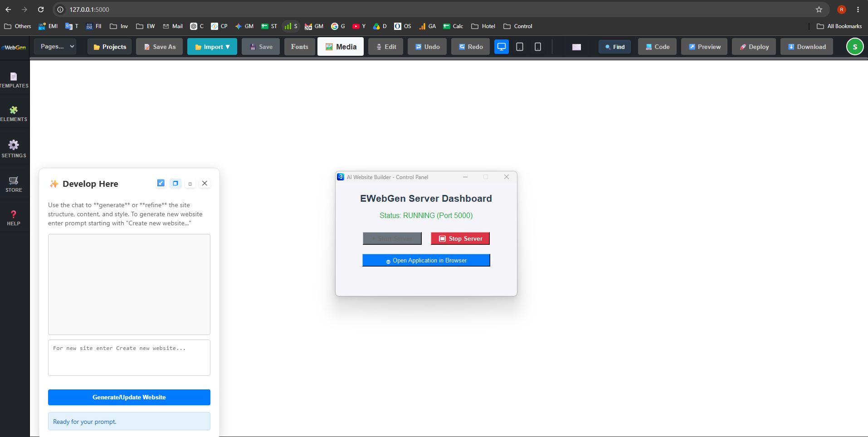868x437 pixels.
Task: Click the green S user avatar
Action: (855, 47)
